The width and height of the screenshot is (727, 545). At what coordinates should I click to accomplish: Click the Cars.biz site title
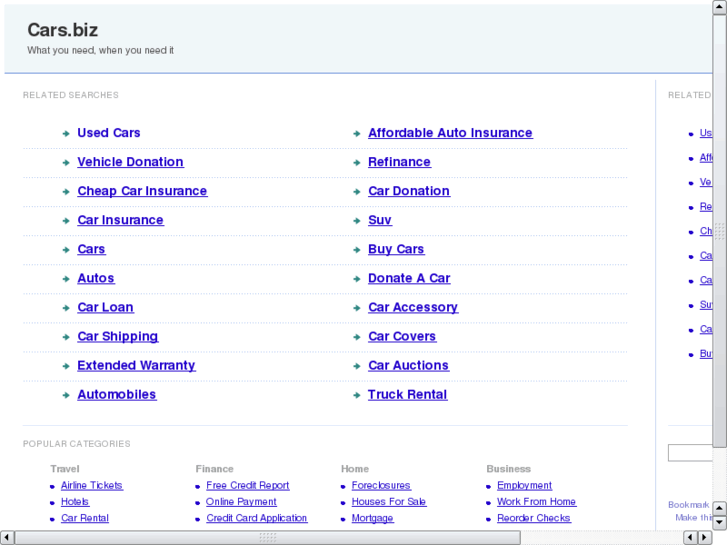click(63, 30)
